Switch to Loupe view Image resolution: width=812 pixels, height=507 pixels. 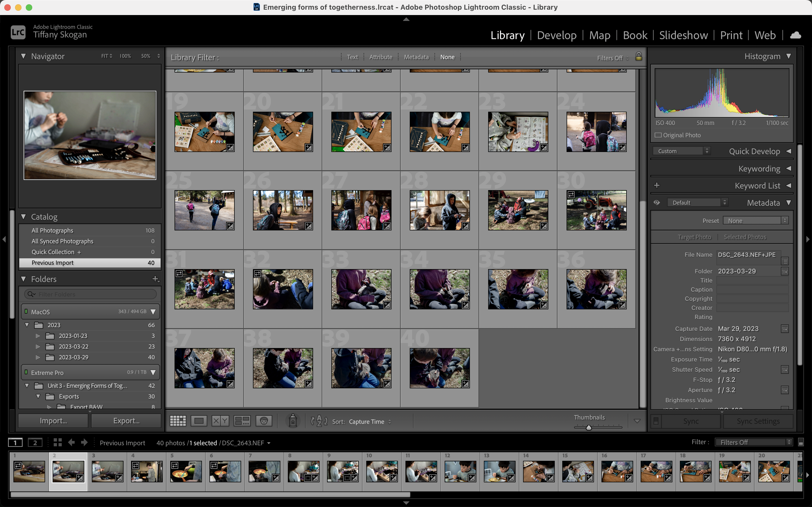[199, 421]
